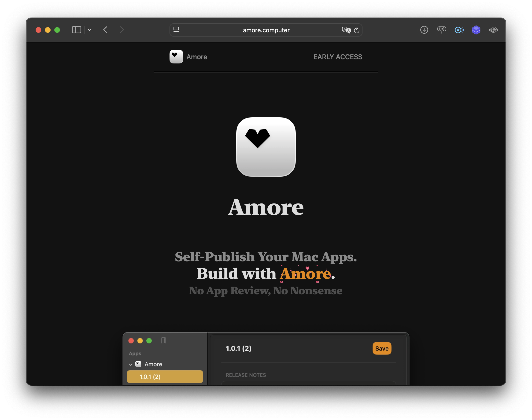The width and height of the screenshot is (532, 420).
Task: Click the Amore logo in the header
Action: [176, 57]
